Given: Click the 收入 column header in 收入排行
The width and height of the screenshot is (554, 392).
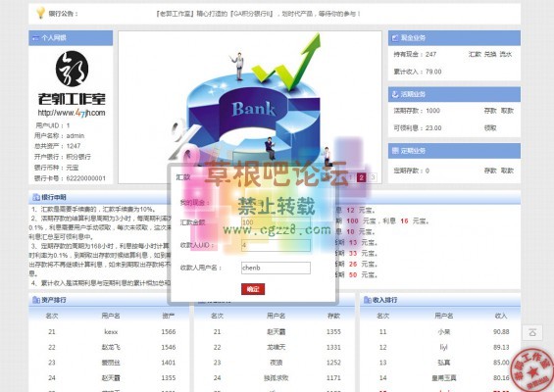Looking at the screenshot, I should (x=501, y=316).
